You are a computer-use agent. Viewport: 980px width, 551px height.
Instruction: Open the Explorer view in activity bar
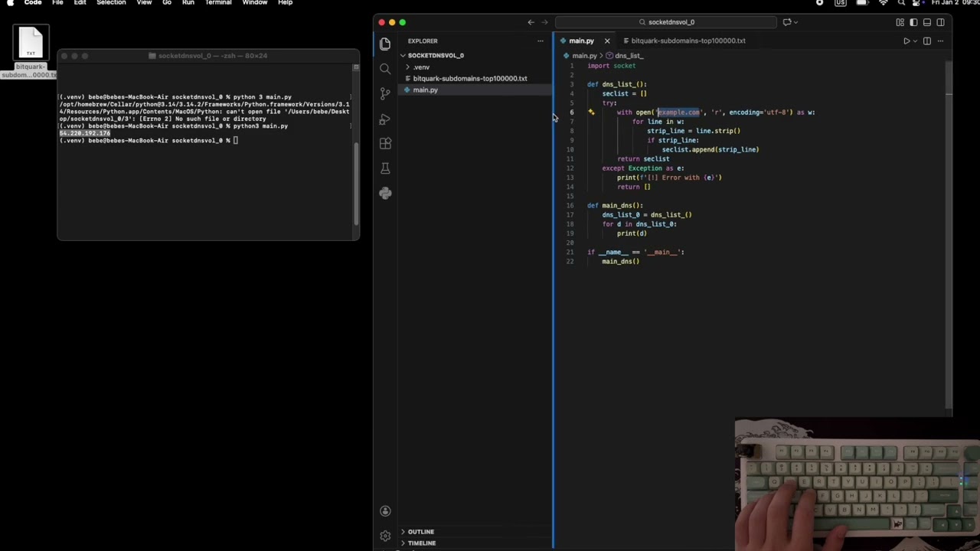tap(385, 44)
